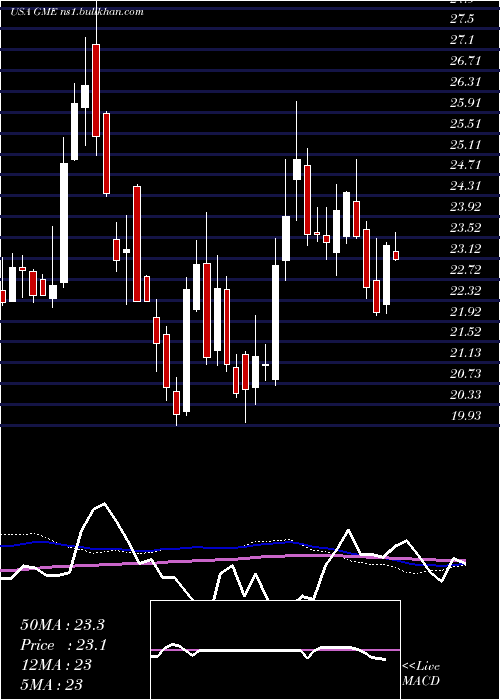
Task: Click the 26.31 price level label
Action: click(x=466, y=82)
